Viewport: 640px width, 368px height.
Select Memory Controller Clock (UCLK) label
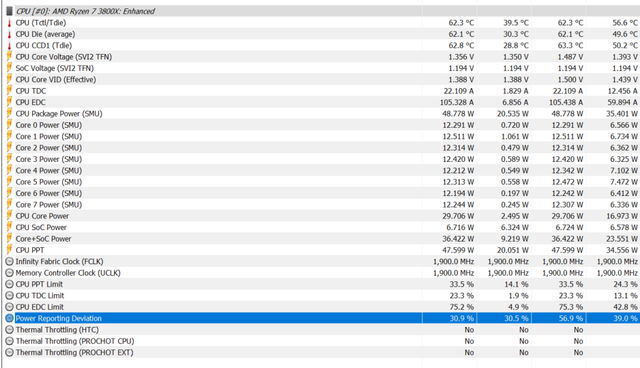[x=68, y=273]
